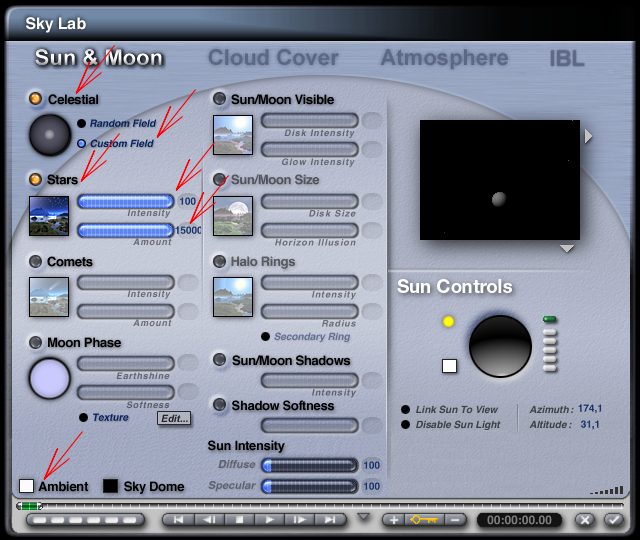Enable the Sun/Moon Size option
640x540 pixels.
click(220, 179)
